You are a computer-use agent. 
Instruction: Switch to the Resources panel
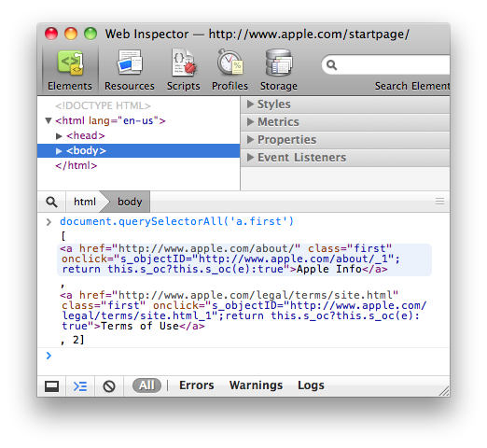[130, 70]
